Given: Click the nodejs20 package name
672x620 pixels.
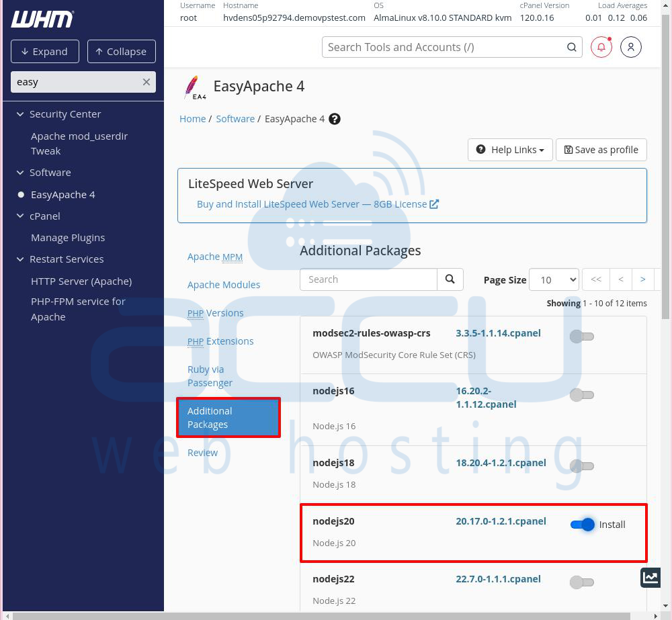Looking at the screenshot, I should pos(333,521).
